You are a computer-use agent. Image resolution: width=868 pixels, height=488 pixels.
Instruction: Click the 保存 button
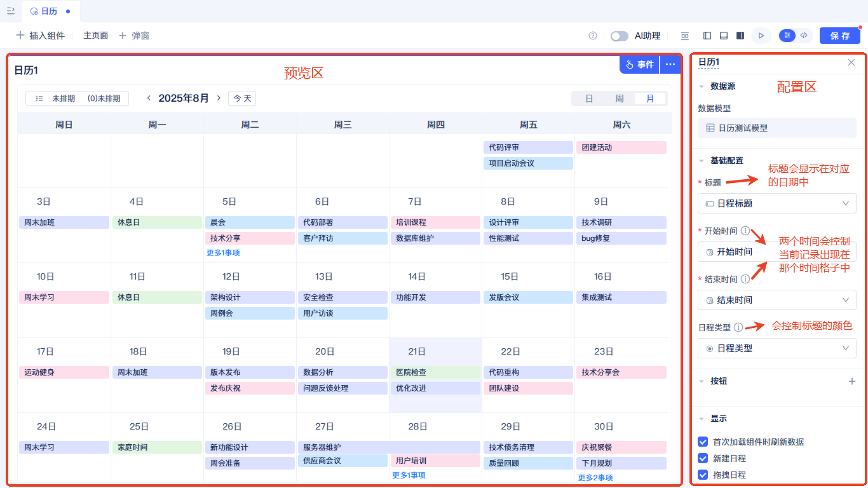point(840,36)
